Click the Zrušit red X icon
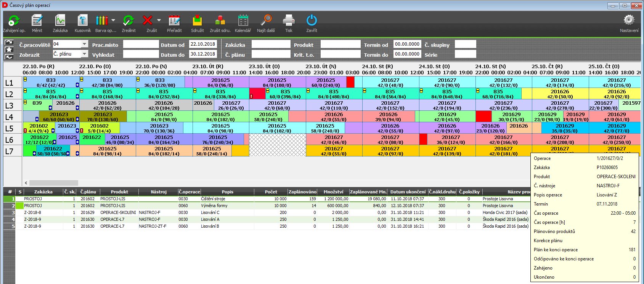 pyautogui.click(x=148, y=21)
